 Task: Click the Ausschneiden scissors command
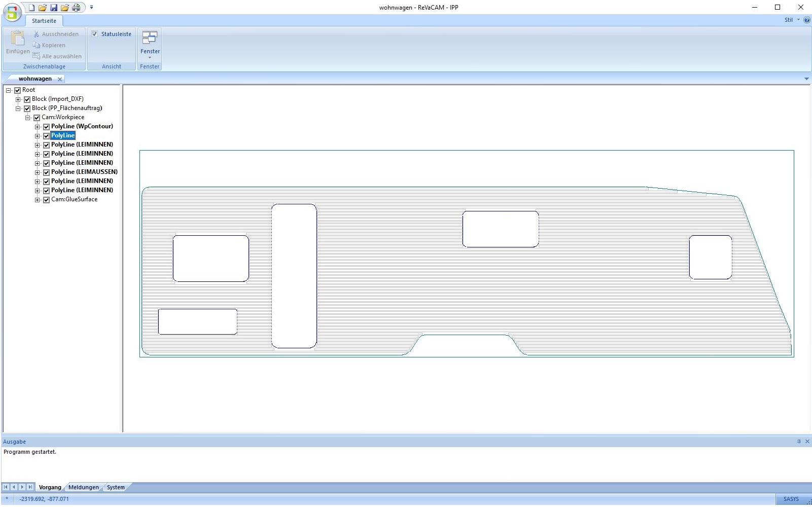[56, 34]
